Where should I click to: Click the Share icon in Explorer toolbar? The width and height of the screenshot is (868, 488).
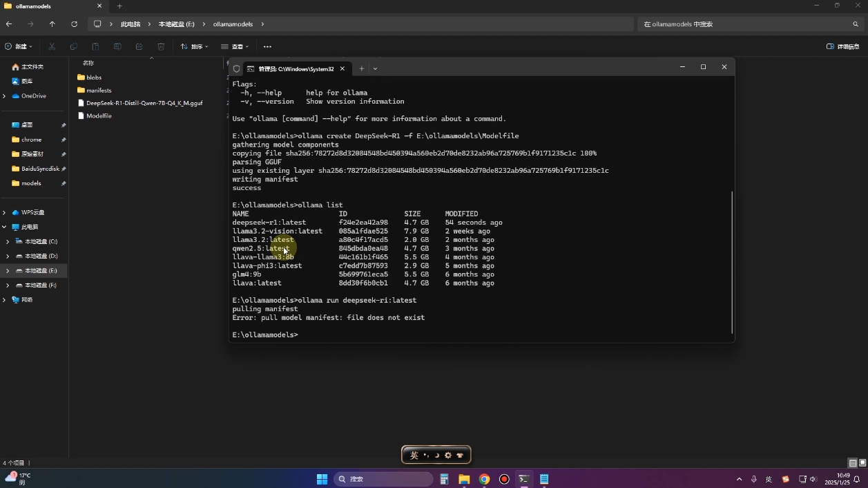coord(139,46)
